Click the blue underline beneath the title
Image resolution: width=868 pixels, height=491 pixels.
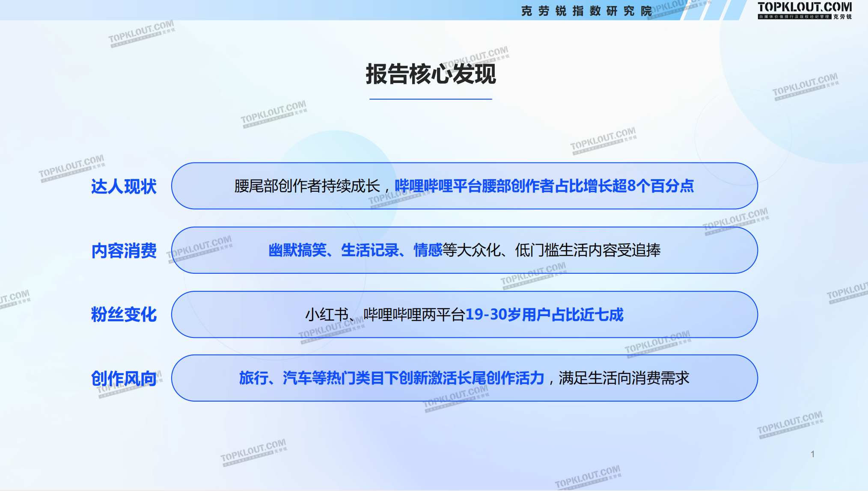coord(431,99)
